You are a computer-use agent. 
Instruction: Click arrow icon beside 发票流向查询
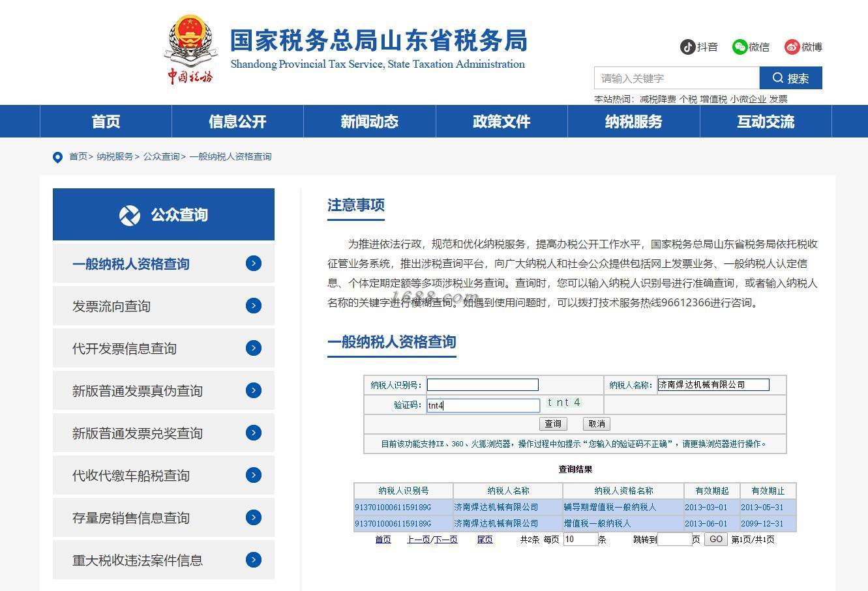pos(254,306)
